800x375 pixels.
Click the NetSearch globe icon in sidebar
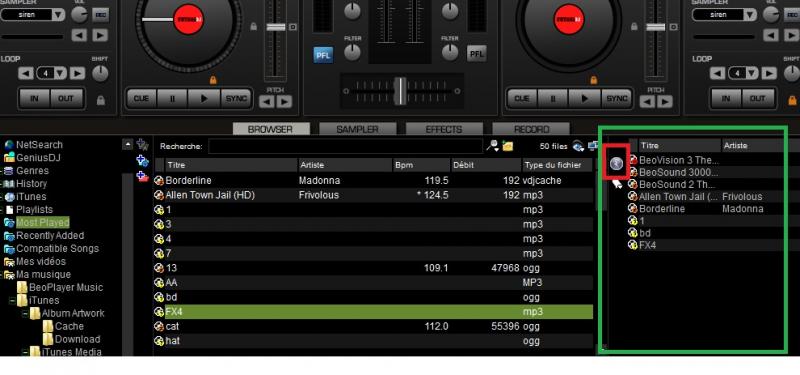pos(9,145)
